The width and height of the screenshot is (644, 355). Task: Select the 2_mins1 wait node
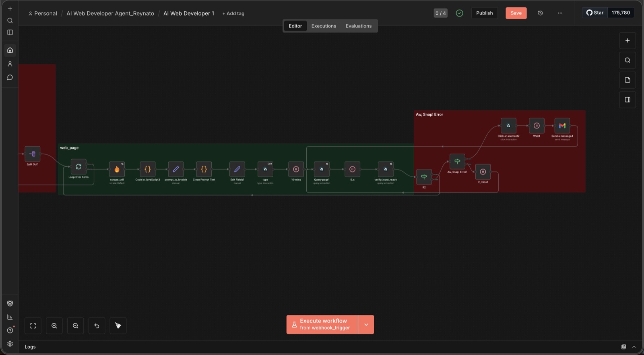pos(483,172)
